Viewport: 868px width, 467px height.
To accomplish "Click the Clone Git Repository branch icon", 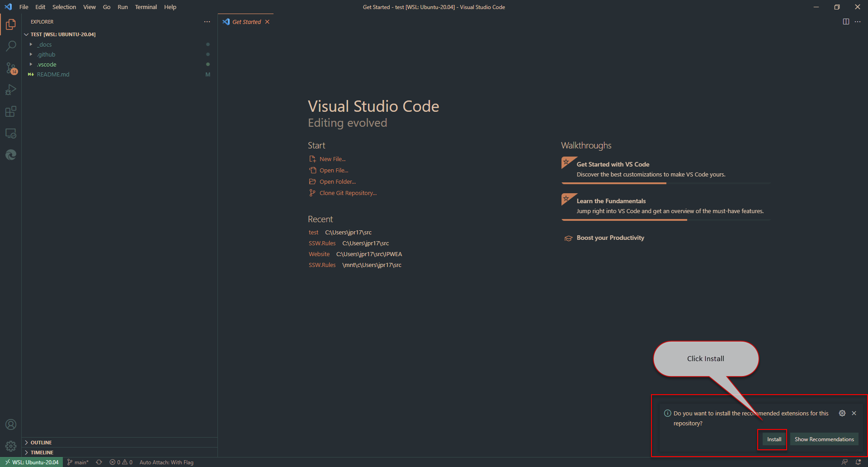I will click(x=312, y=193).
